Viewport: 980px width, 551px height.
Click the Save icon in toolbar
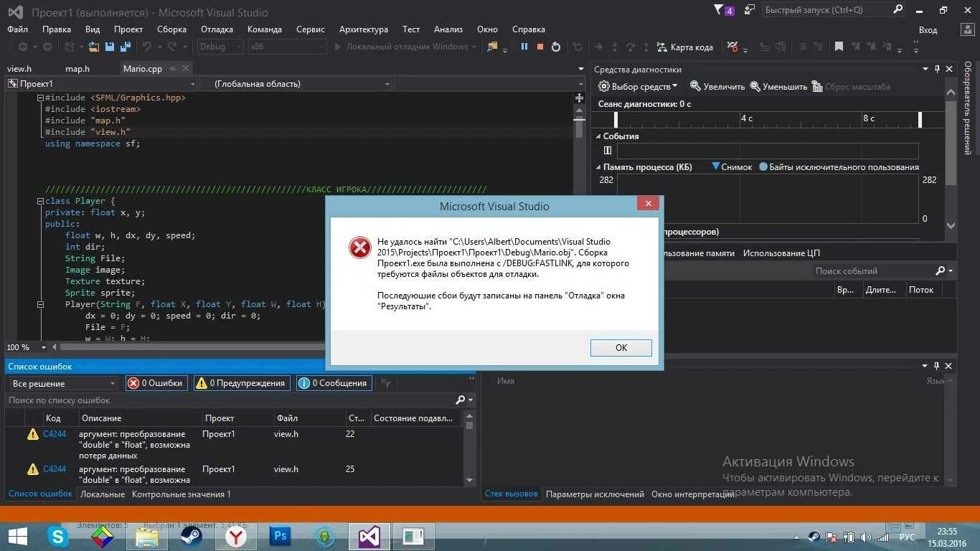point(110,47)
